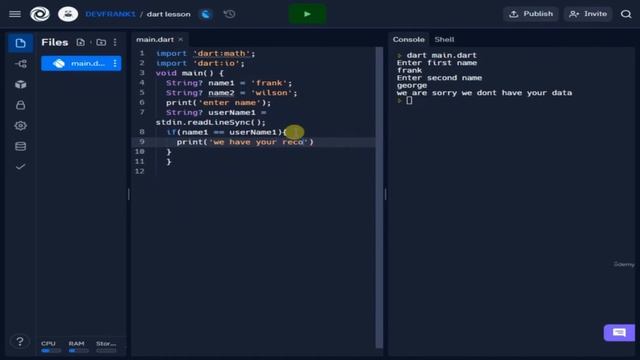Screen dimensions: 640x360
Task: Open the DEVFRANK1 profile link
Action: tap(110, 14)
